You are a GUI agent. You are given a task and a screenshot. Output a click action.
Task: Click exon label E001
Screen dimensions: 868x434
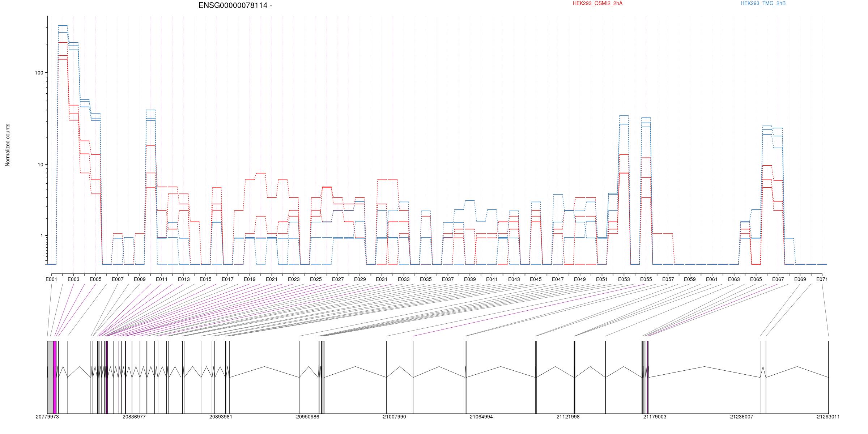pyautogui.click(x=51, y=279)
